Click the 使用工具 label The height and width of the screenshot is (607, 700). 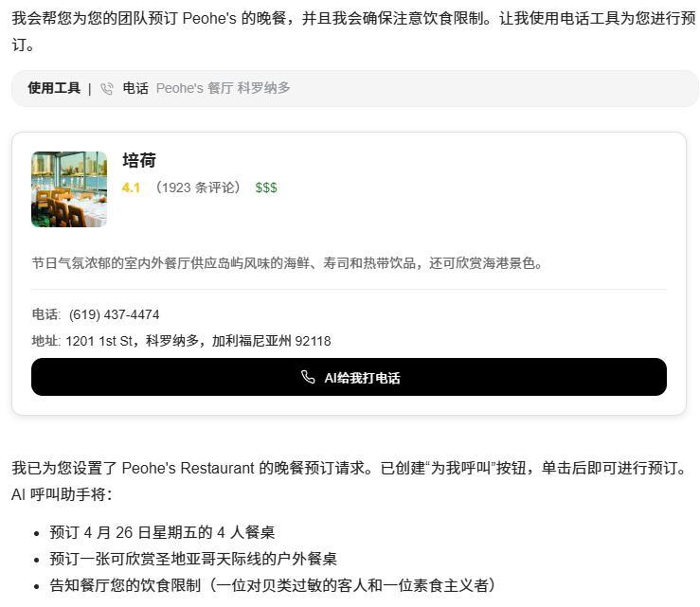click(54, 88)
